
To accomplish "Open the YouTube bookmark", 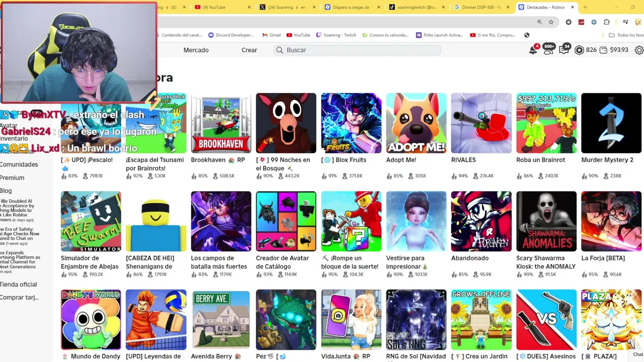I will tap(298, 35).
